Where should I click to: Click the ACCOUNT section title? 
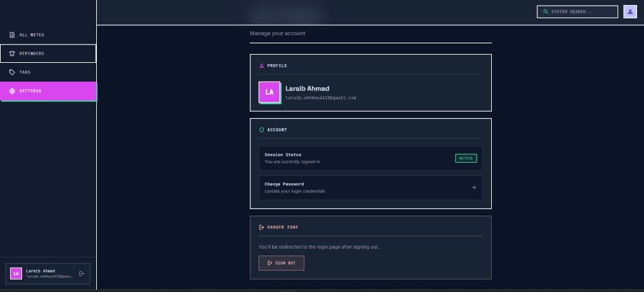click(277, 130)
